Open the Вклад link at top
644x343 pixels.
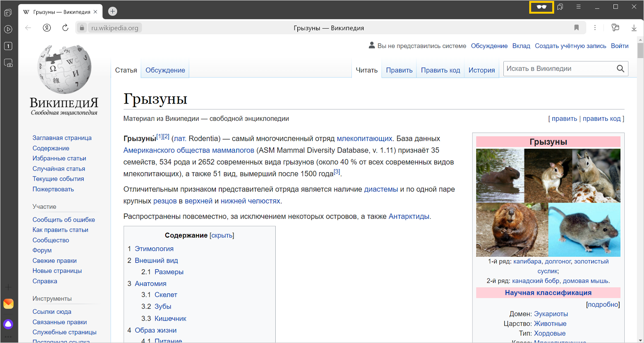521,46
